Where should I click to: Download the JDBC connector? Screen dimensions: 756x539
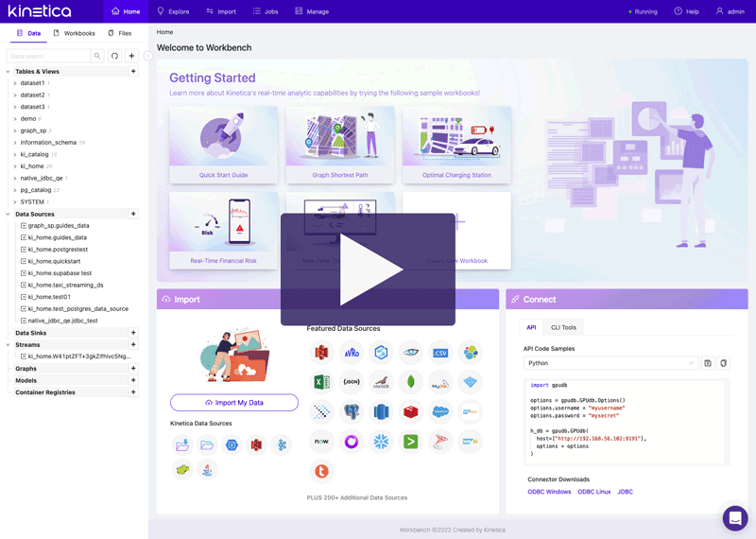(x=626, y=492)
